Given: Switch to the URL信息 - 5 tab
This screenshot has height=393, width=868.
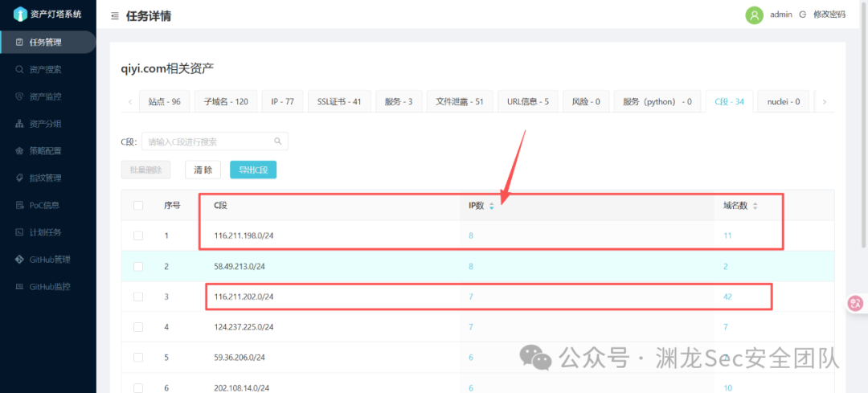Looking at the screenshot, I should [528, 101].
